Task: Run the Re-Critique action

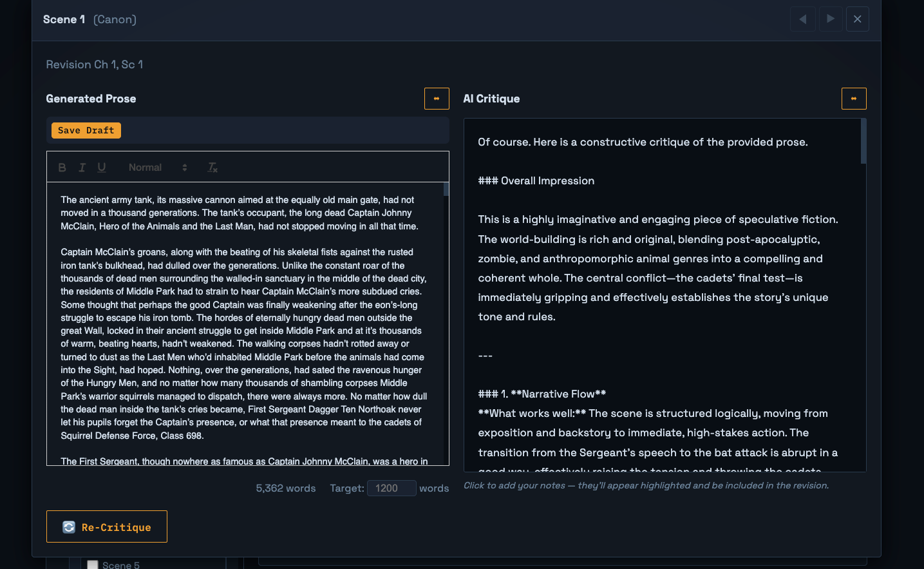Action: point(106,526)
